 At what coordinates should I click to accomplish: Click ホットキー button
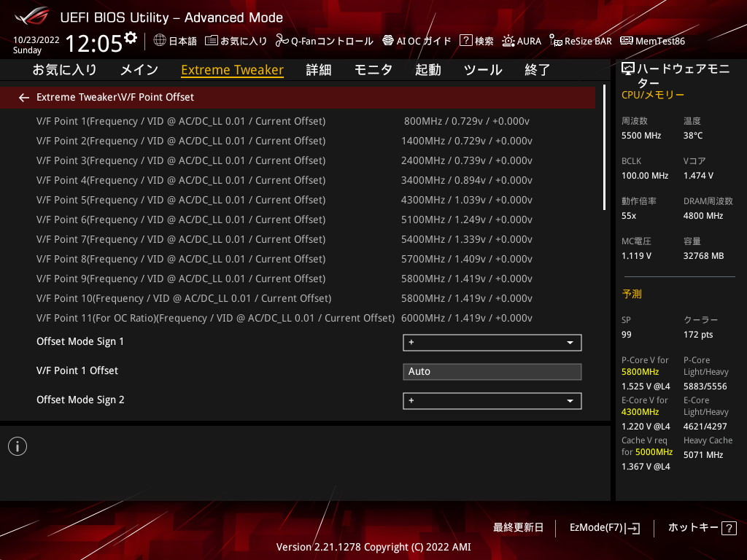coord(693,528)
